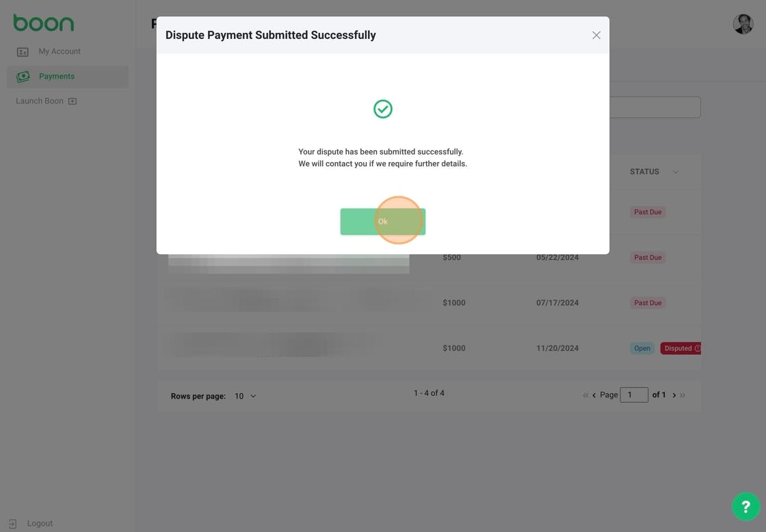Click the page number input field
The height and width of the screenshot is (532, 766).
[633, 395]
